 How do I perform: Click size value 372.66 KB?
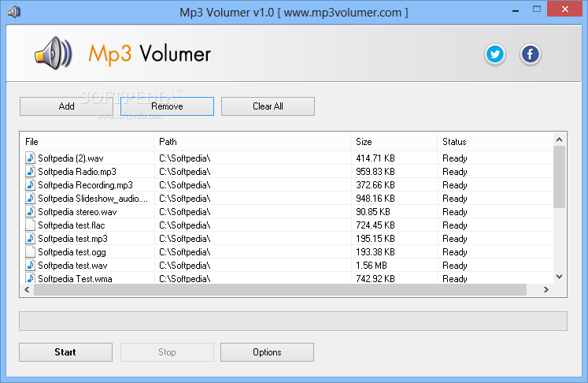(375, 185)
